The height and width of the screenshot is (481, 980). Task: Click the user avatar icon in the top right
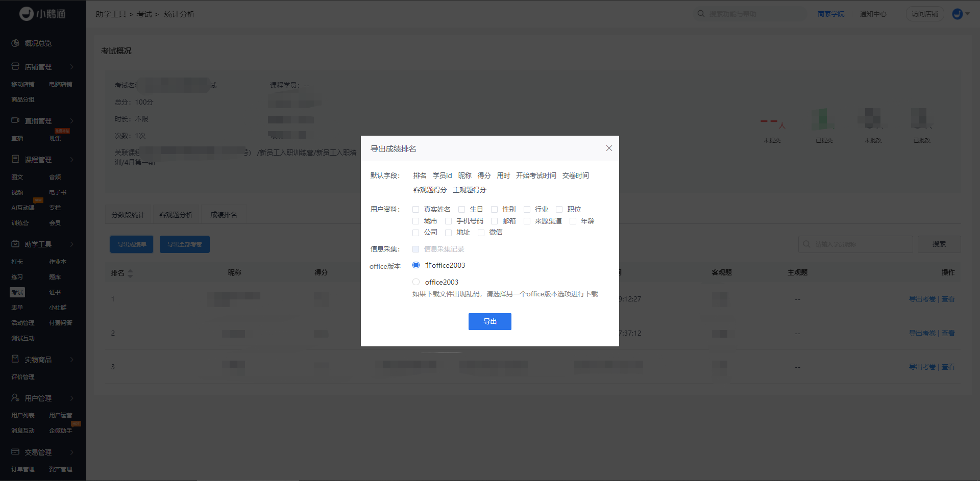(x=958, y=14)
